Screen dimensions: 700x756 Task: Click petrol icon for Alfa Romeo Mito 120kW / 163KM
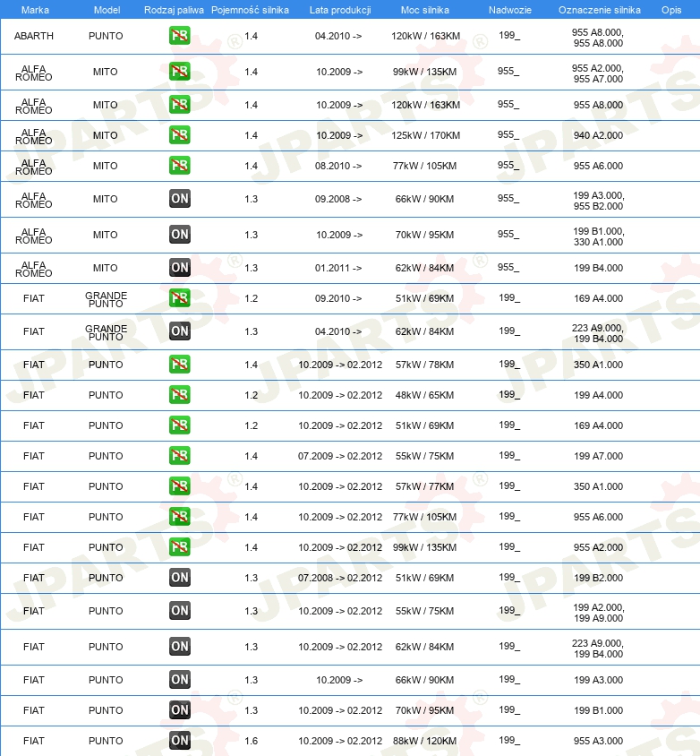[x=180, y=104]
